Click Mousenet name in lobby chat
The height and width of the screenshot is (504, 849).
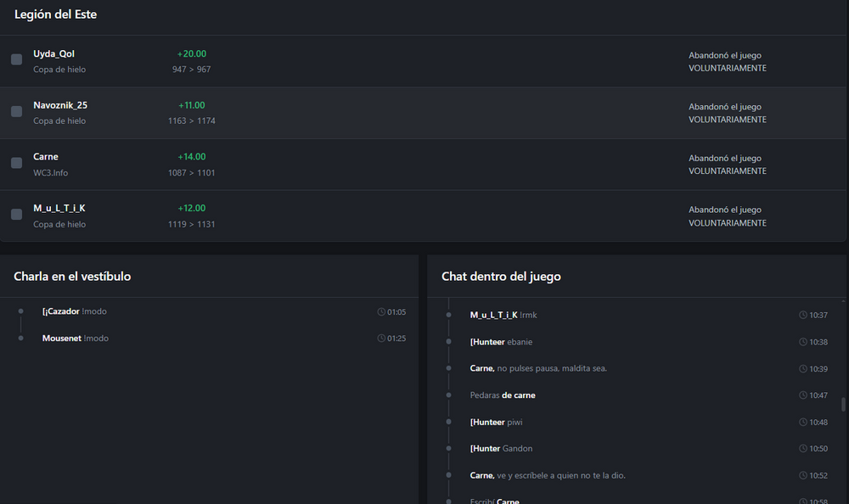click(62, 339)
